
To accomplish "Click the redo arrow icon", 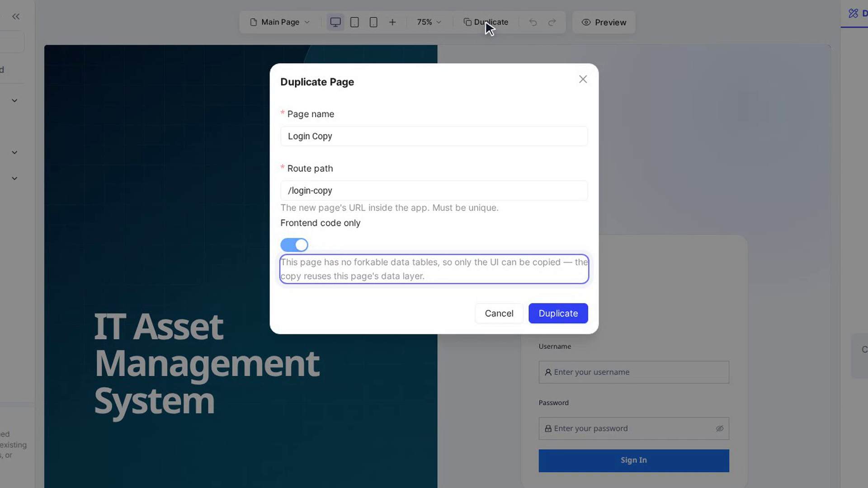I will [552, 22].
